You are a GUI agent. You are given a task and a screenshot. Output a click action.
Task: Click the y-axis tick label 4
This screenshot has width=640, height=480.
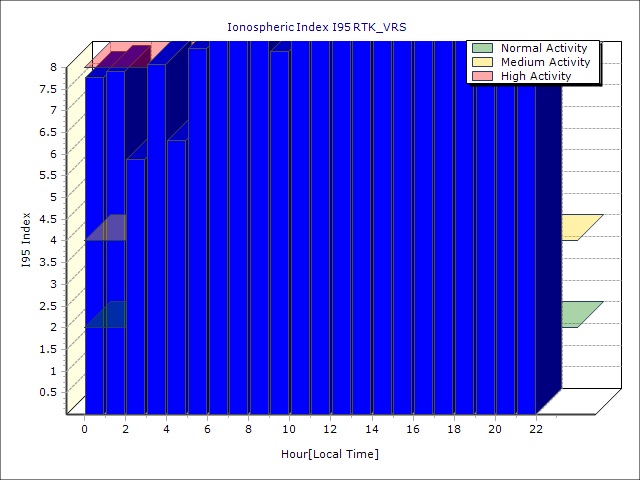(54, 240)
